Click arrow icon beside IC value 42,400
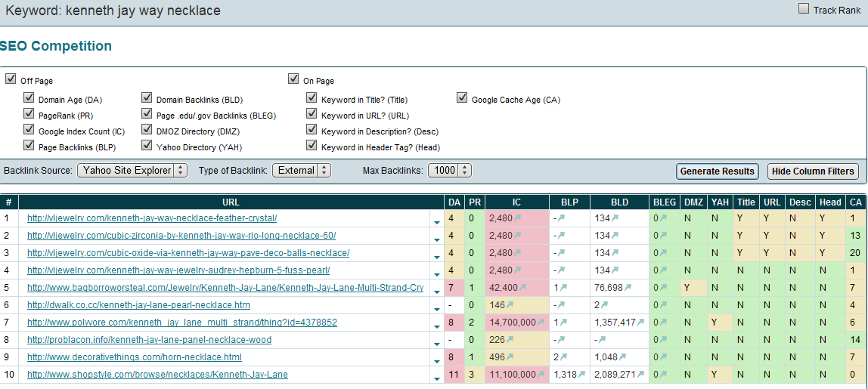Viewport: 868px width, 389px height. tap(522, 288)
